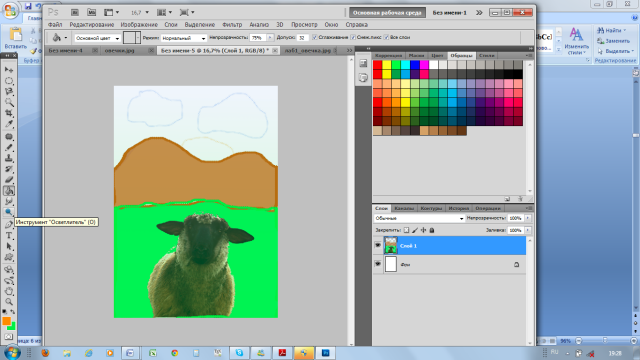This screenshot has width=640, height=360.
Task: Select the 3D Rotate tool
Action: point(9,270)
